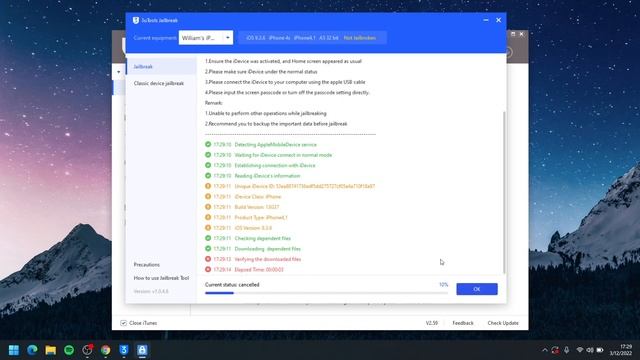Open the volume tray icon
The height and width of the screenshot is (360, 640).
[x=590, y=350]
